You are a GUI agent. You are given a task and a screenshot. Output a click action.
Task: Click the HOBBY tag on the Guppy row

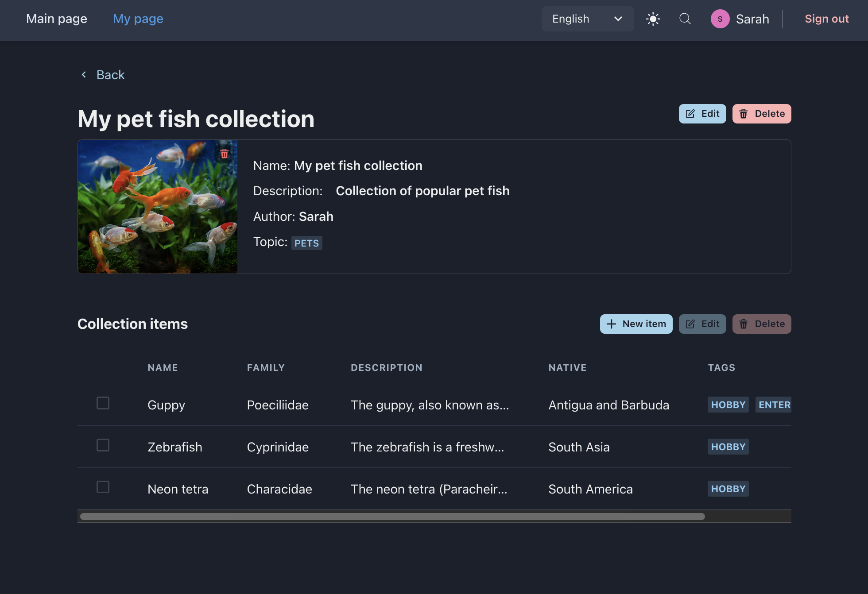point(728,405)
